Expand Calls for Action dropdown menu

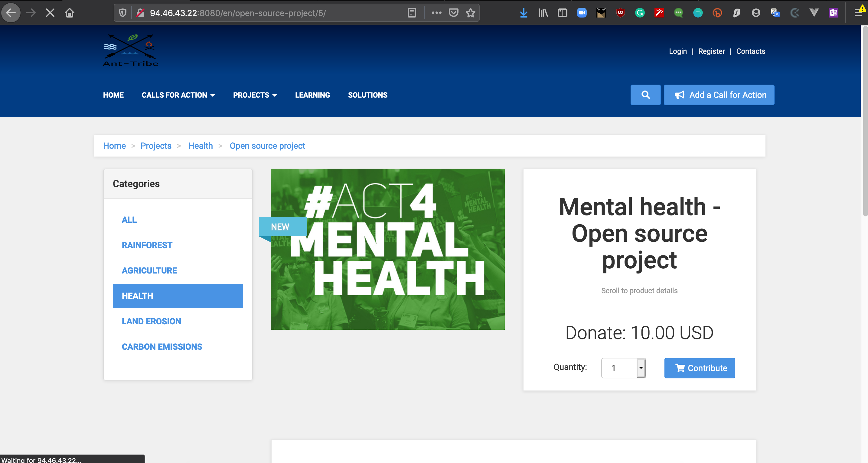point(178,95)
